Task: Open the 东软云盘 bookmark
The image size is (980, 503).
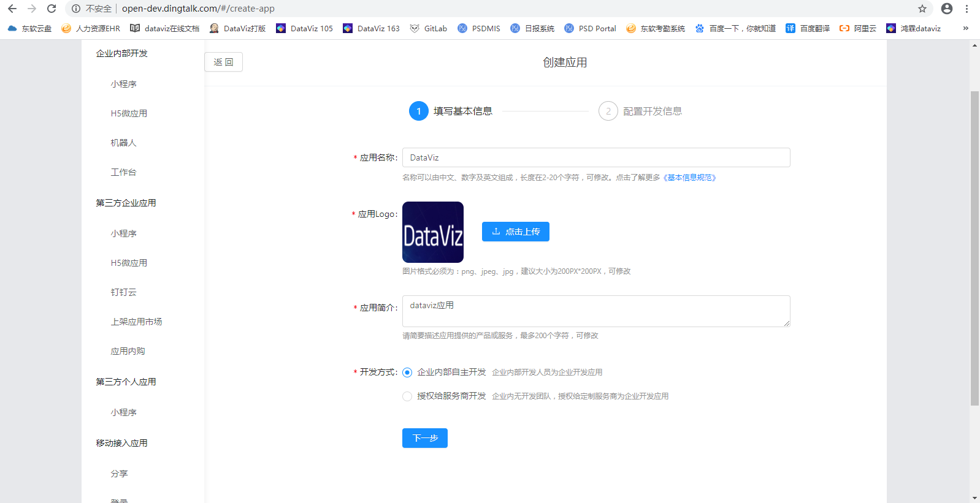Action: click(x=29, y=28)
